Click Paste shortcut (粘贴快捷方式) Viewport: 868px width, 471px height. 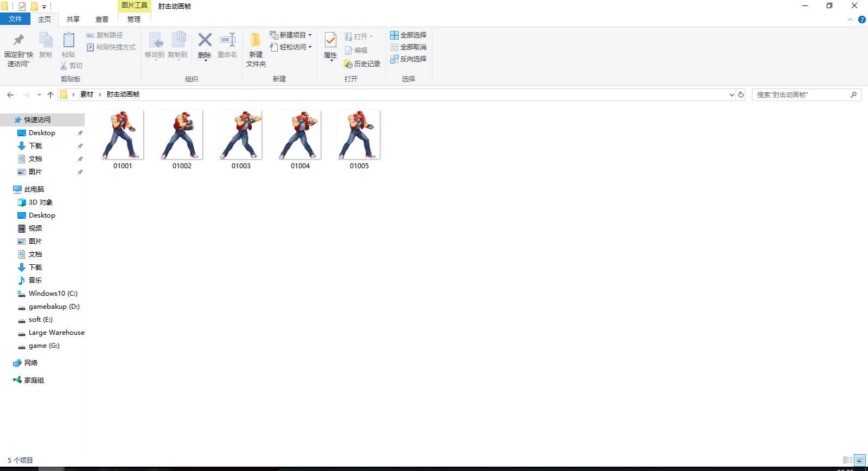(111, 47)
